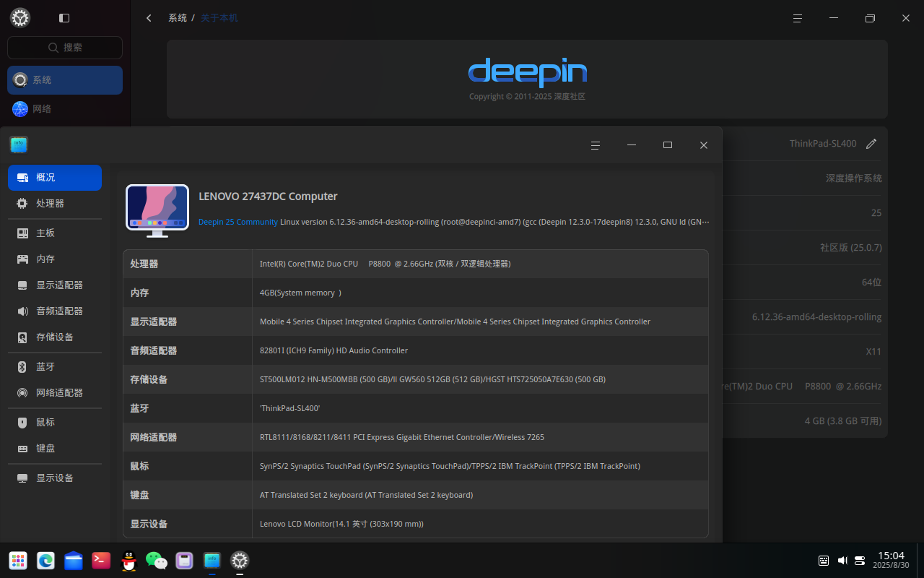Click the computer thumbnail image

point(157,211)
